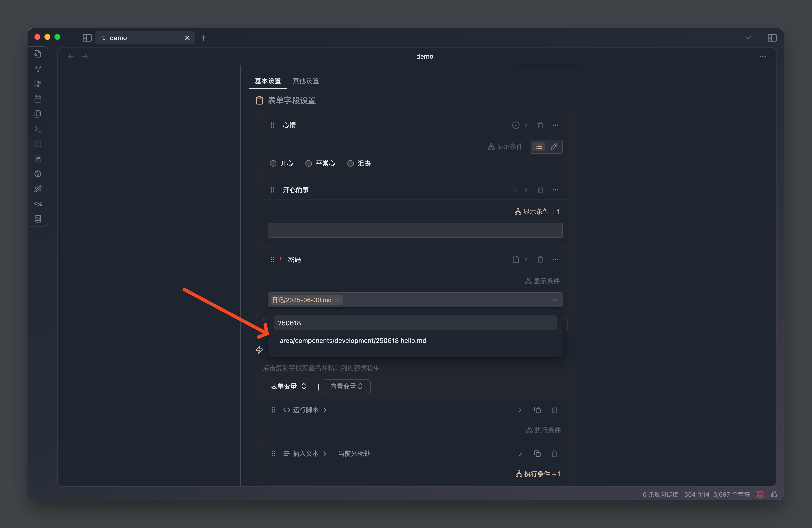Choose the 250618 hello.md search result
The width and height of the screenshot is (812, 528).
tap(353, 340)
